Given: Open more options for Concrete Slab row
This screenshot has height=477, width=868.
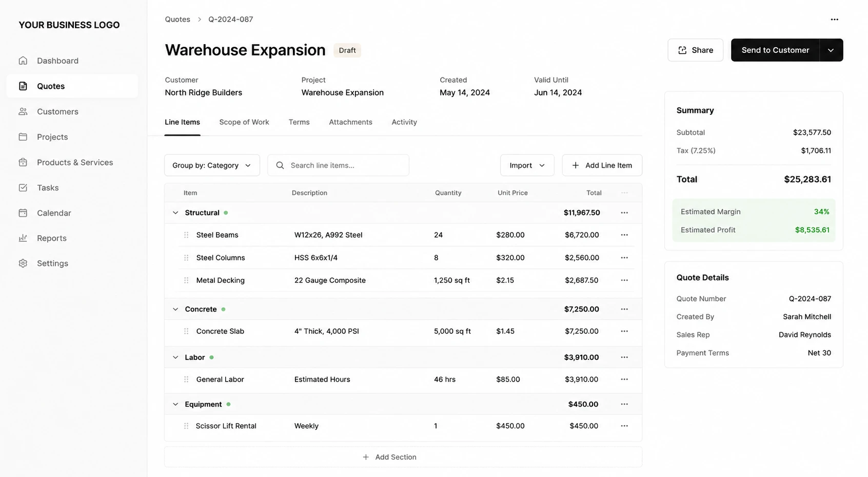Looking at the screenshot, I should click(x=624, y=331).
